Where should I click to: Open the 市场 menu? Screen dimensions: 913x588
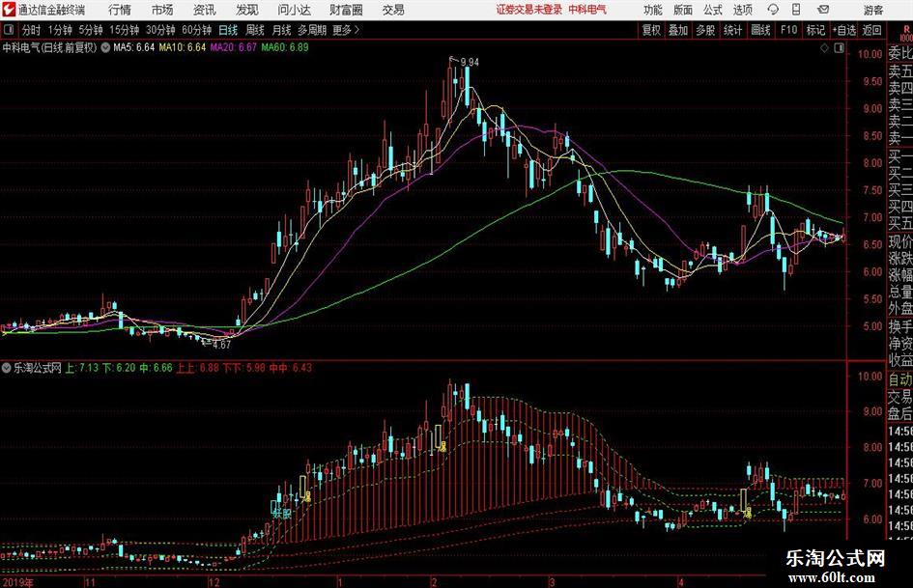[162, 10]
